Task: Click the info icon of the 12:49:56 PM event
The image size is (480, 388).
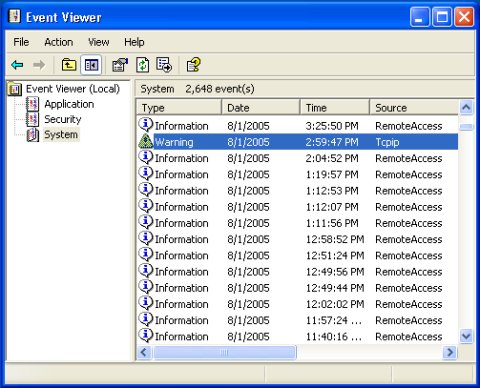Action: point(146,271)
